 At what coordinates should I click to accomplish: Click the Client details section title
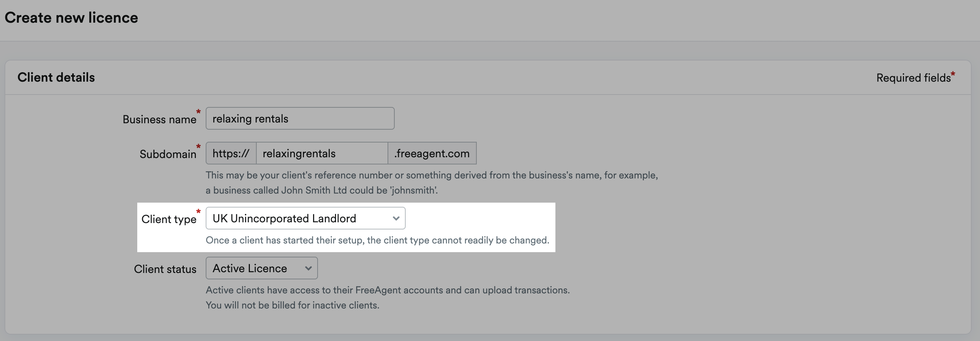[x=56, y=77]
